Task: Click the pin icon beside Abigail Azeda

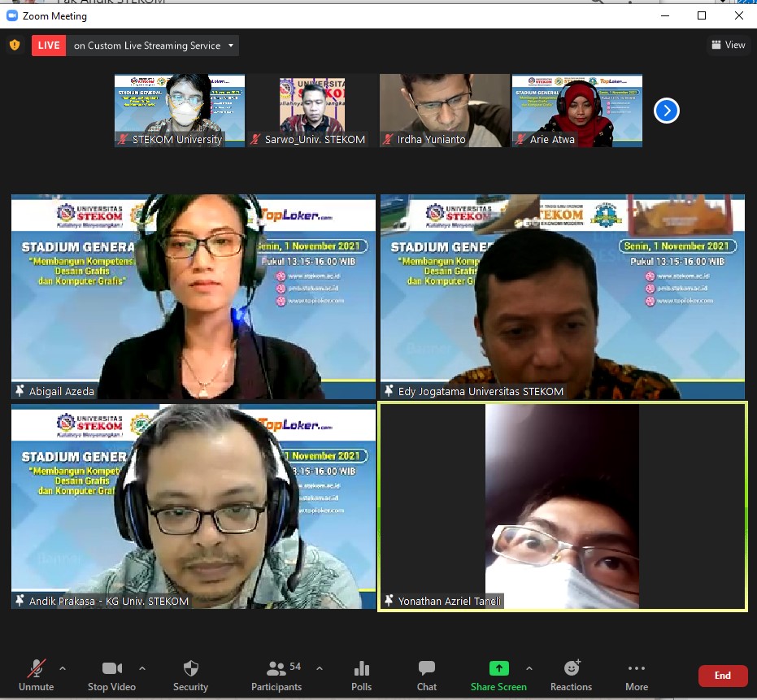Action: point(20,390)
